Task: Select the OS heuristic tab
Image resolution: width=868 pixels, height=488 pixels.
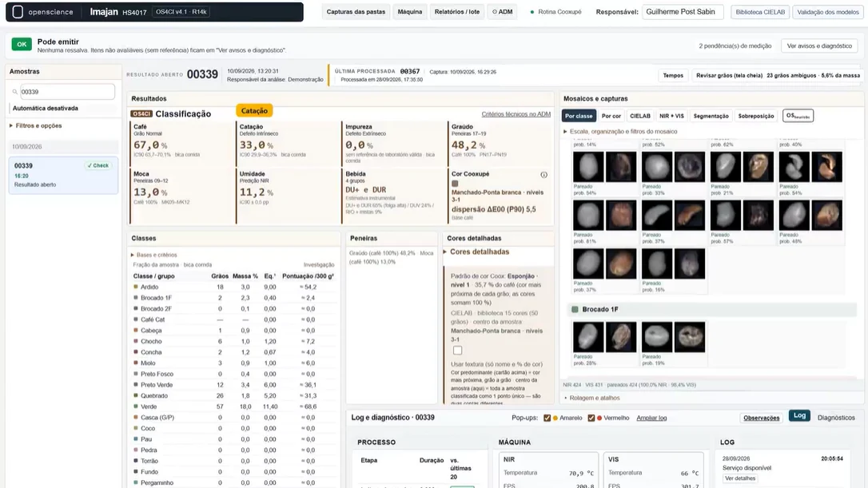Action: point(798,116)
